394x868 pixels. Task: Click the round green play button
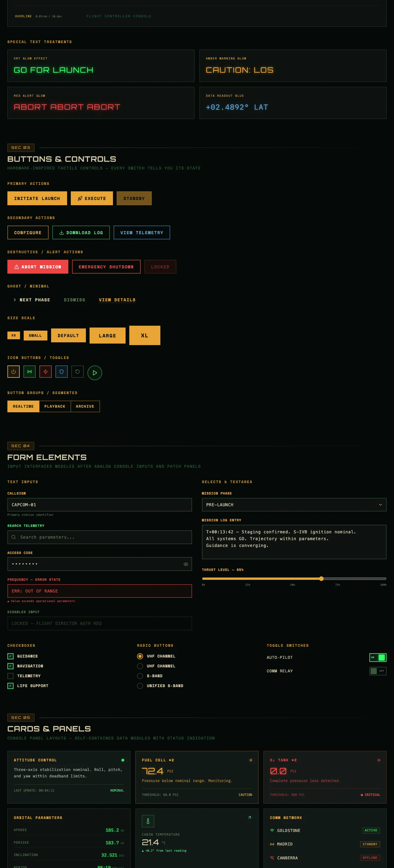[x=94, y=373]
